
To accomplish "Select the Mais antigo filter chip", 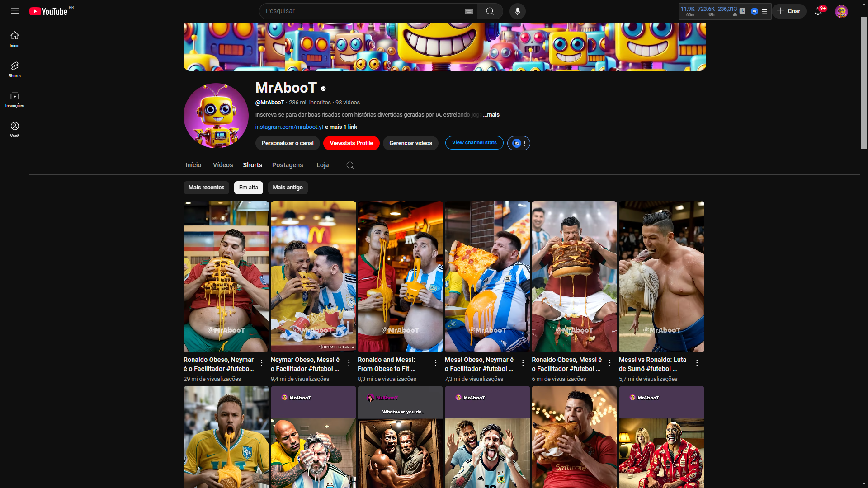I will tap(288, 188).
